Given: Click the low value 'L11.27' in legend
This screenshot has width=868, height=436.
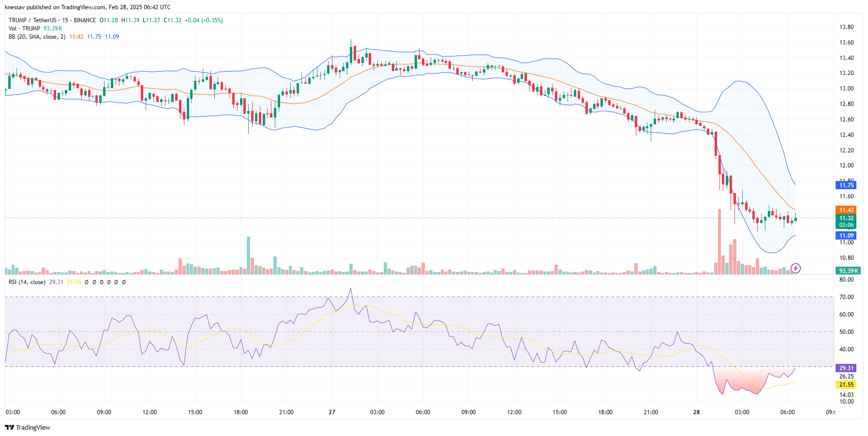Looking at the screenshot, I should click(151, 20).
